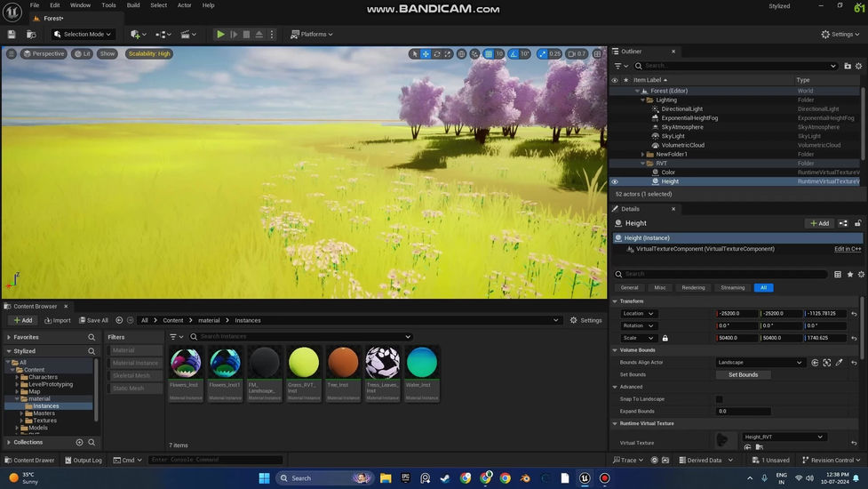
Task: Expand the NewFolder1 folder in Outliner
Action: pos(644,154)
